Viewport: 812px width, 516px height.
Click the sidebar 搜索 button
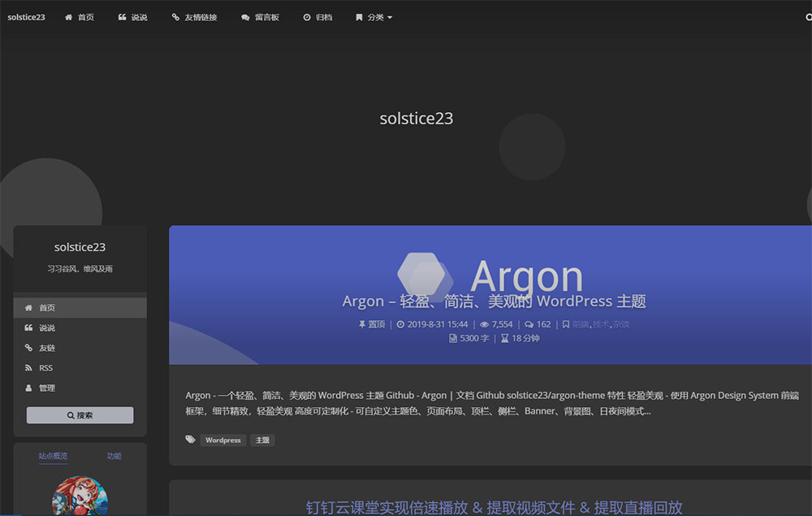click(x=80, y=415)
